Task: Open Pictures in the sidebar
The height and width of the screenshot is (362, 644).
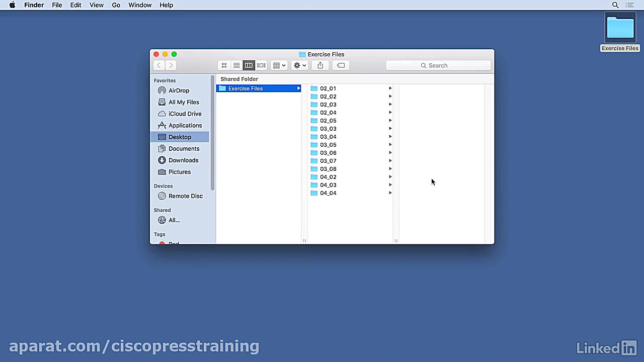Action: pos(179,171)
